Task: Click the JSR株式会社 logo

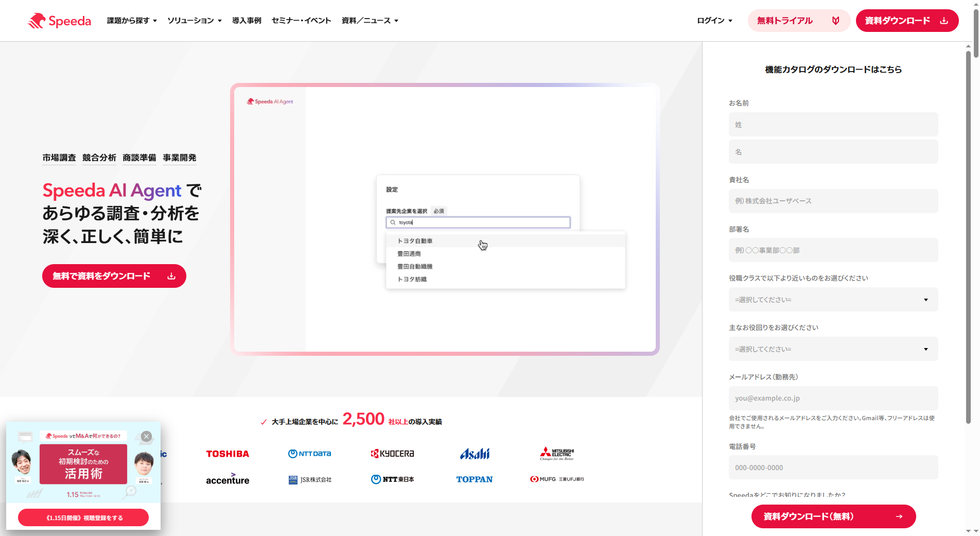Action: pyautogui.click(x=310, y=479)
